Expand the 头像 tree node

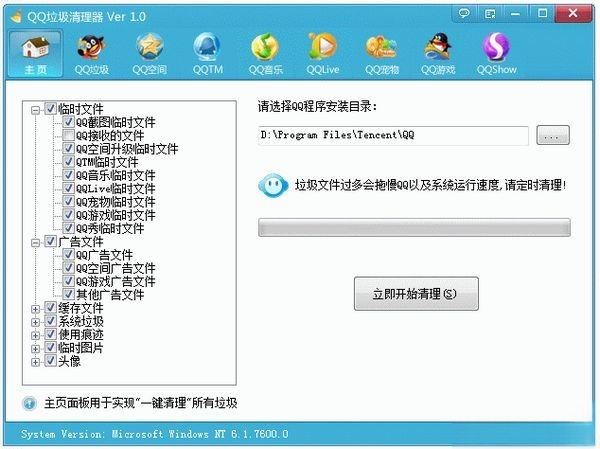[x=36, y=362]
